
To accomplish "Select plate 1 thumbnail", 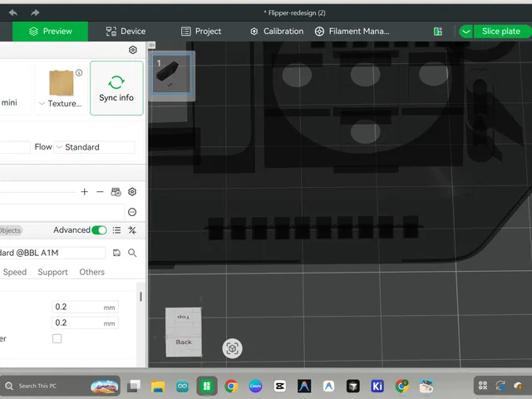I will pos(171,74).
